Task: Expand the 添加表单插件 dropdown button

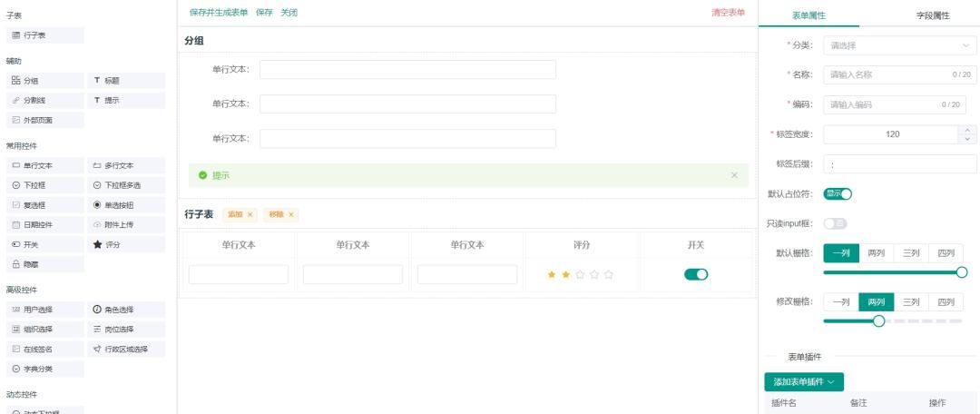Action: coord(804,382)
